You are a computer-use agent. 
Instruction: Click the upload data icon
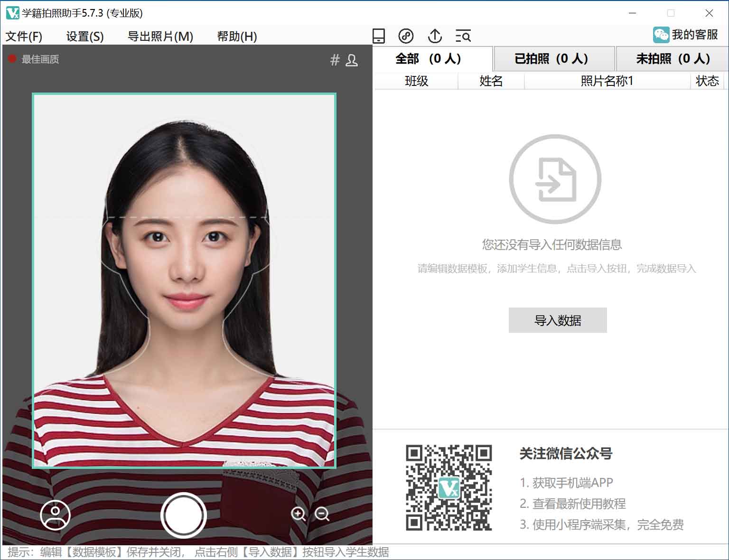click(434, 36)
